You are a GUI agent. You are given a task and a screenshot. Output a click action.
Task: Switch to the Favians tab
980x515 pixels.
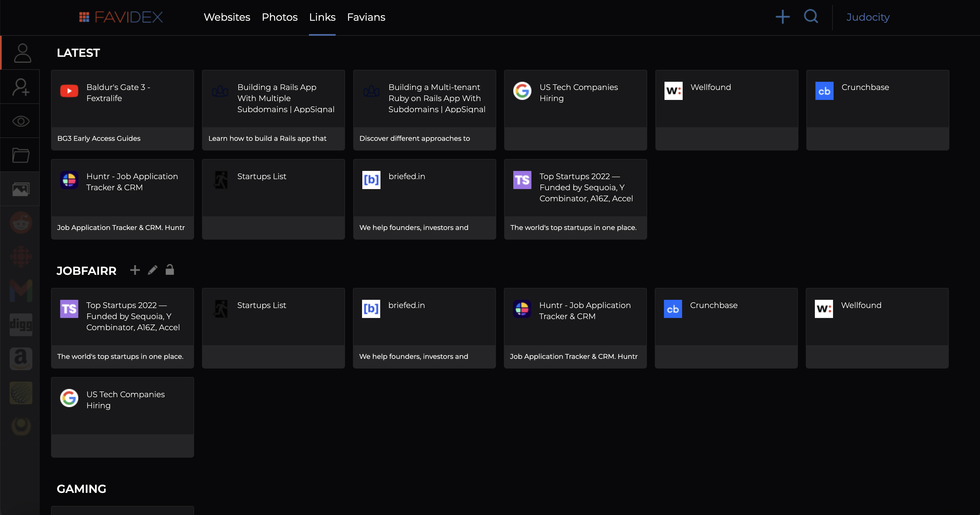coord(366,17)
